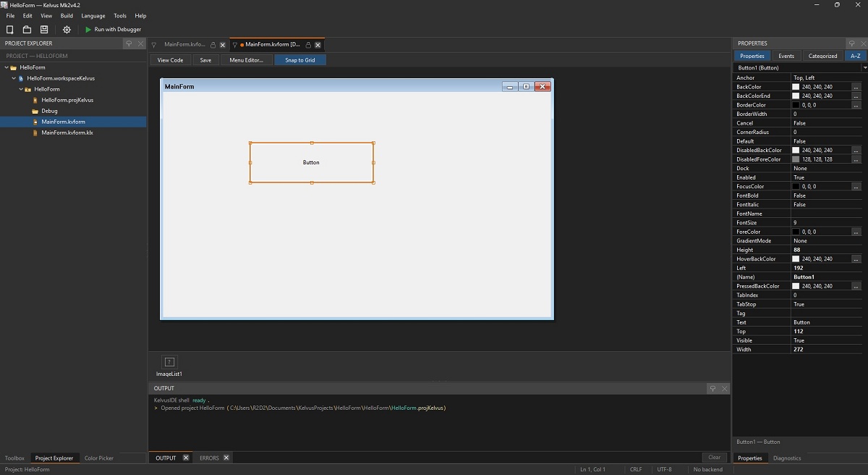Collapse the root HelloForm tree node

pyautogui.click(x=7, y=67)
